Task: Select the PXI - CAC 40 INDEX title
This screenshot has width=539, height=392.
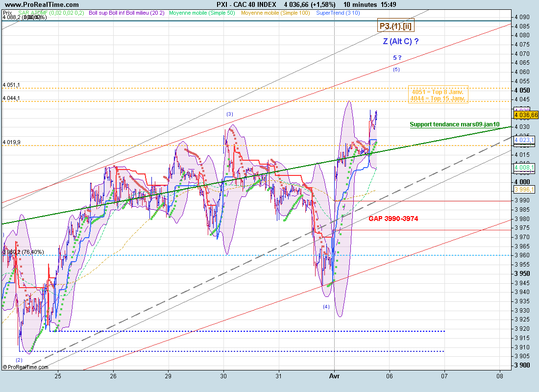Action: 246,4
